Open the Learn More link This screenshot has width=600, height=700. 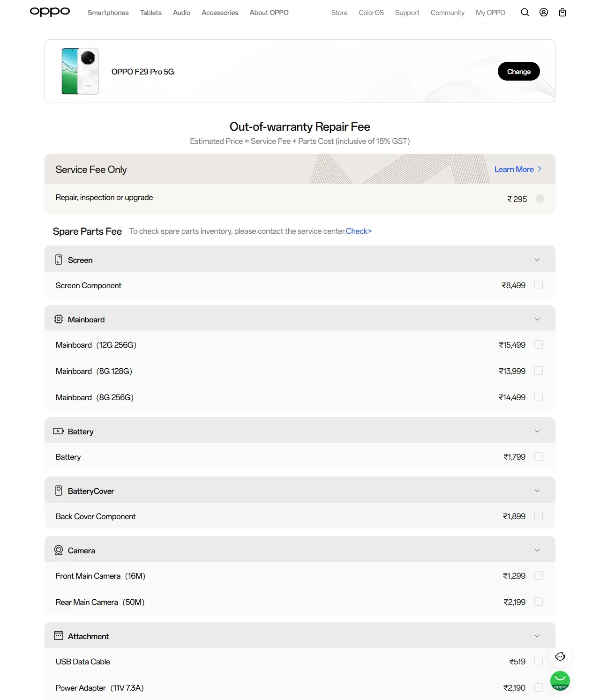pos(518,169)
